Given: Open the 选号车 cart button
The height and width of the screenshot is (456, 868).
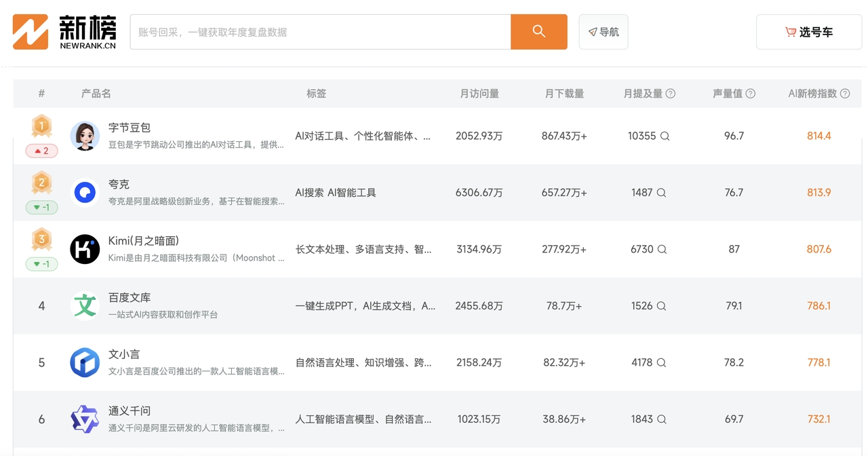Looking at the screenshot, I should coord(808,32).
